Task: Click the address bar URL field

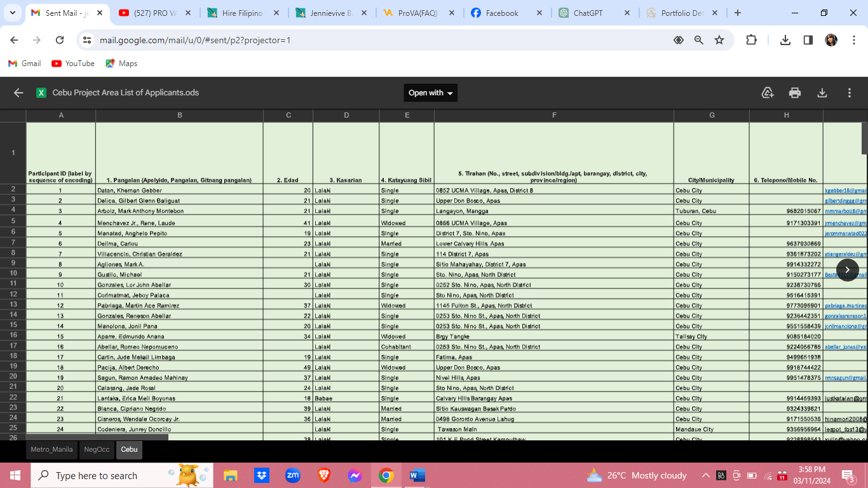Action: pos(381,40)
